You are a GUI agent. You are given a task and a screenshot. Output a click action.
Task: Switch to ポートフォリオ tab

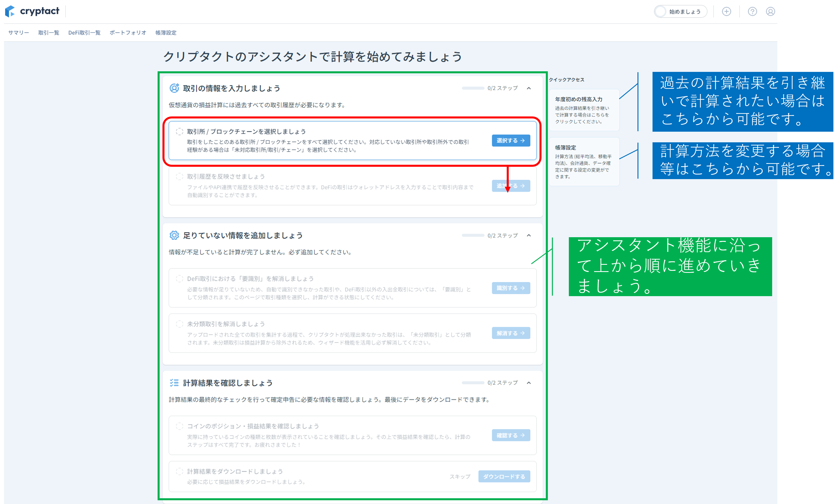point(128,32)
